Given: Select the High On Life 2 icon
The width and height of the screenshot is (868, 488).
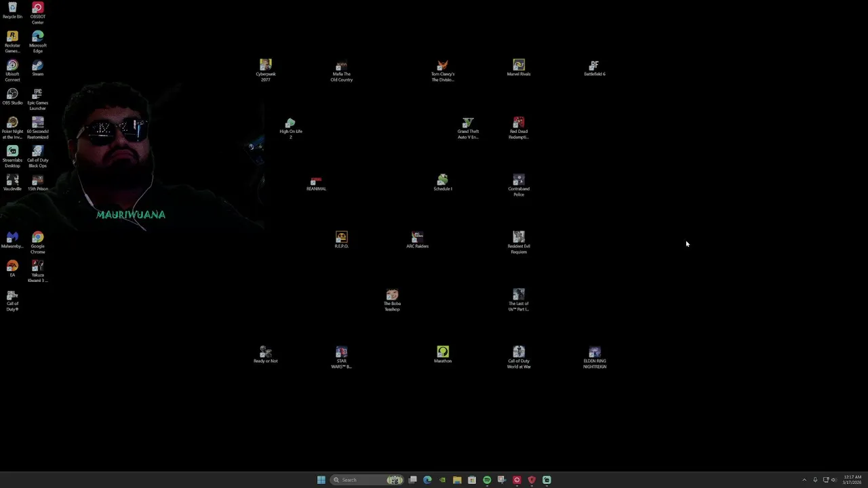Looking at the screenshot, I should (x=291, y=128).
